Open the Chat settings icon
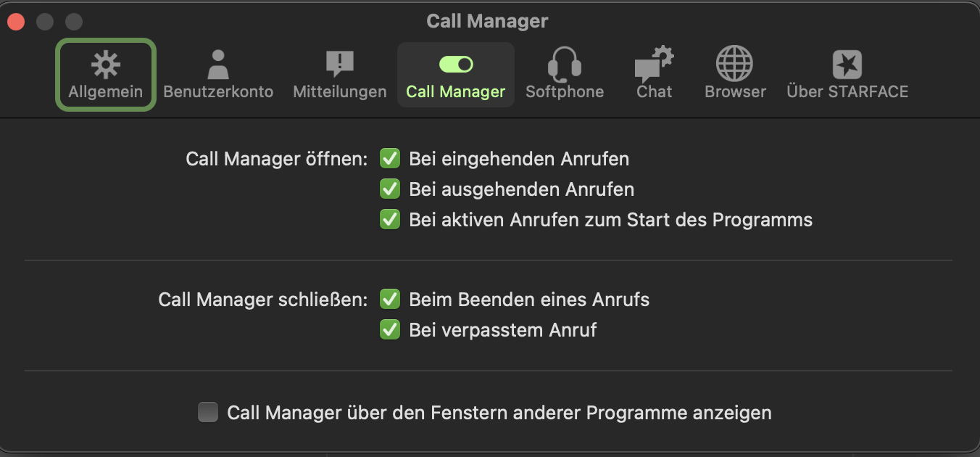 pyautogui.click(x=655, y=65)
